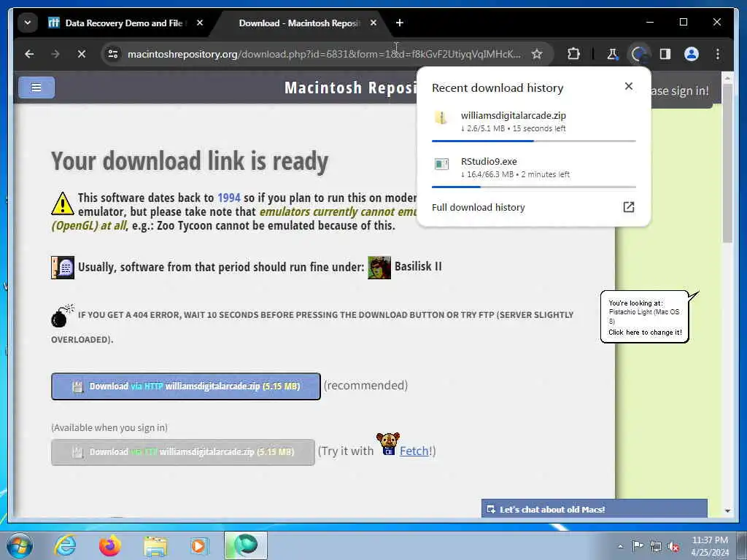Open Let's chat about old Macs bar
The width and height of the screenshot is (747, 560).
pos(594,509)
